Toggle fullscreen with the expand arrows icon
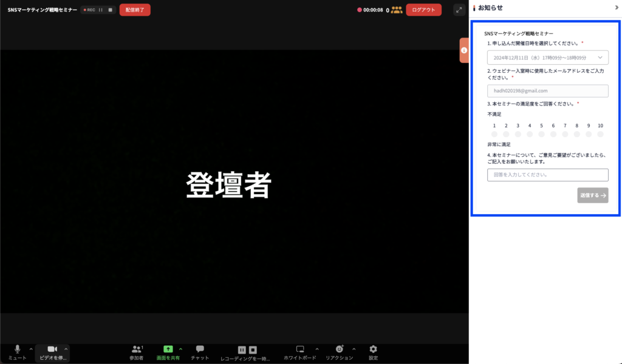The height and width of the screenshot is (364, 622). click(x=459, y=10)
